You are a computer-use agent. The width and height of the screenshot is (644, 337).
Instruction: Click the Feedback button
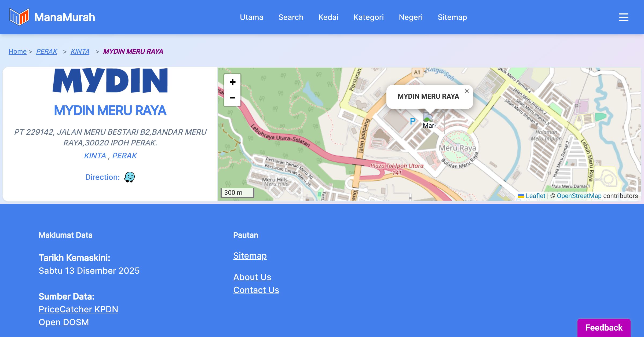tap(604, 328)
